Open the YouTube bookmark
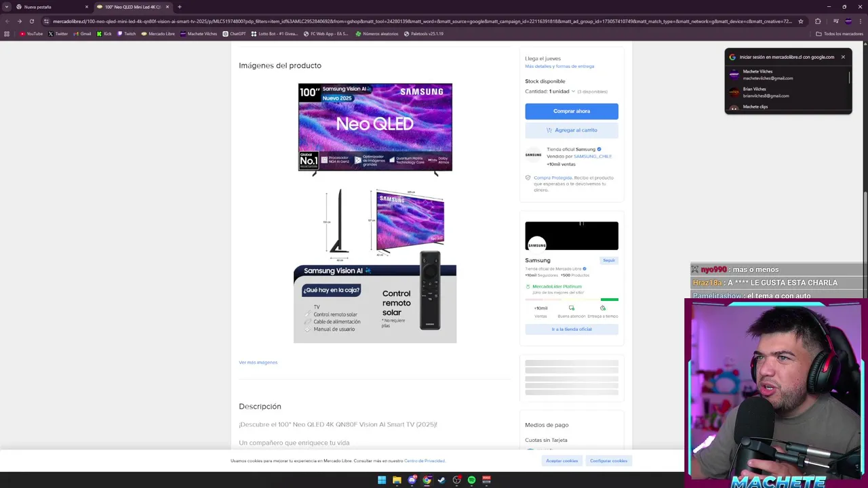Viewport: 868px width, 488px height. pyautogui.click(x=31, y=33)
